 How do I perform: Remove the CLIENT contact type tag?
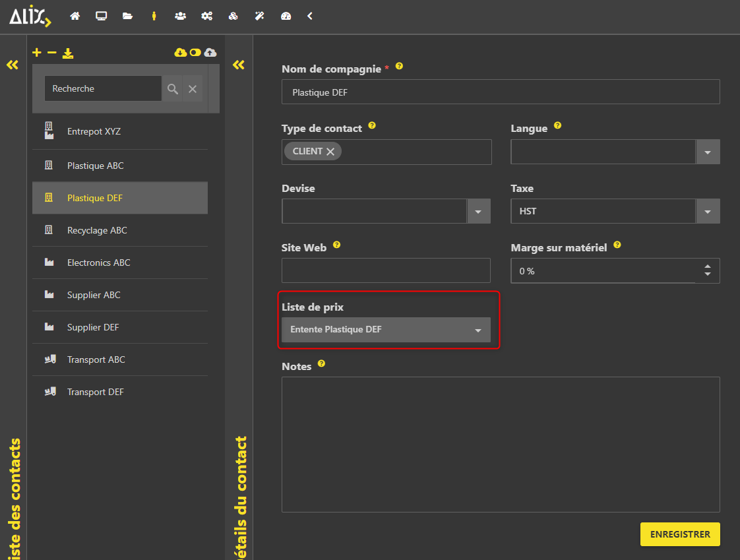click(330, 152)
